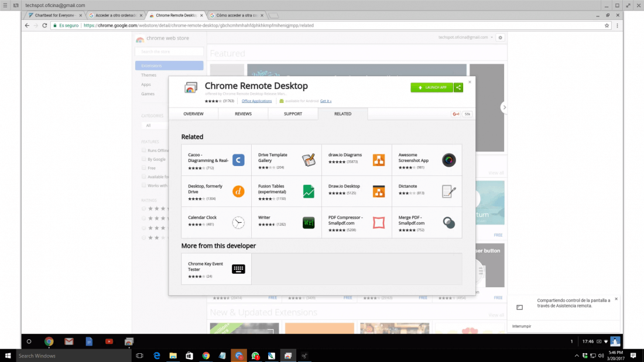
Task: Expand the web store settings gear menu
Action: tap(500, 37)
